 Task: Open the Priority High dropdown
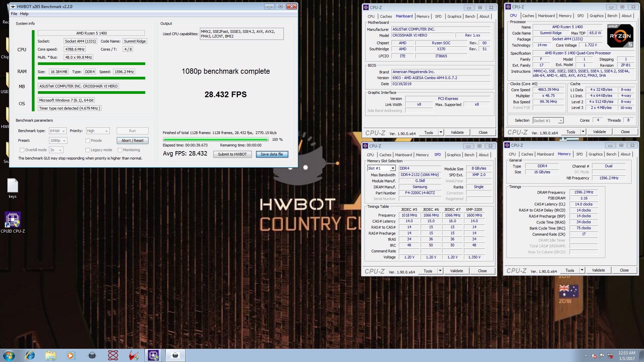[98, 131]
